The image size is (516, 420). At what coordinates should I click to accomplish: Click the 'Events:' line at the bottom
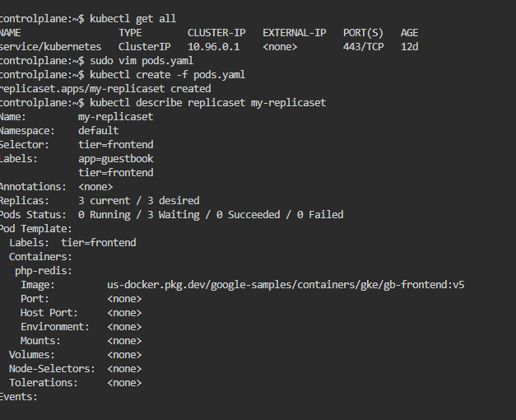19,396
